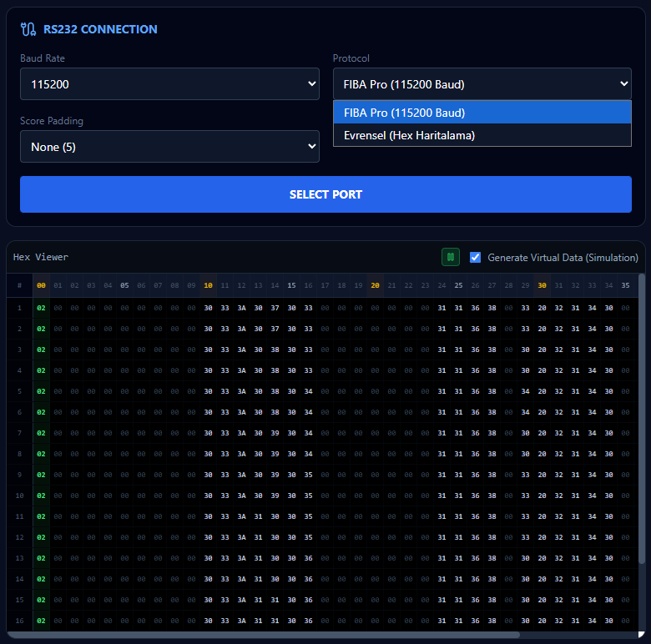Click the # header cell in hex table
This screenshot has width=651, height=644.
coord(19,285)
